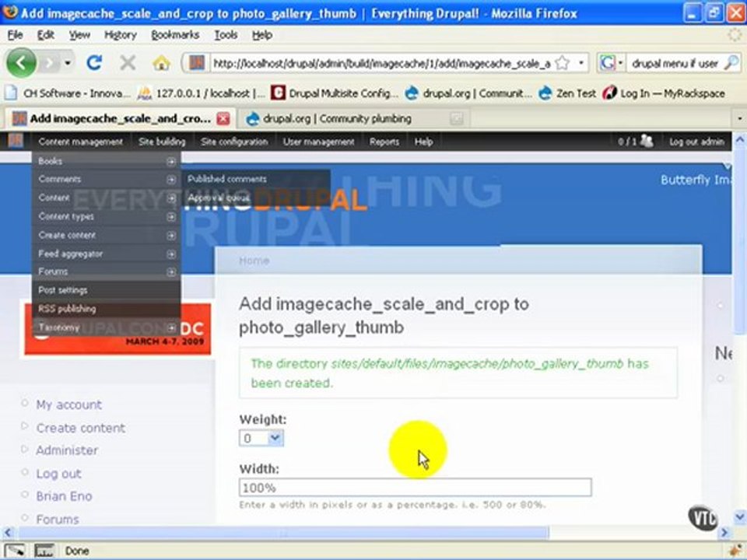The height and width of the screenshot is (560, 747).
Task: Open Help in the admin menu bar
Action: (423, 142)
